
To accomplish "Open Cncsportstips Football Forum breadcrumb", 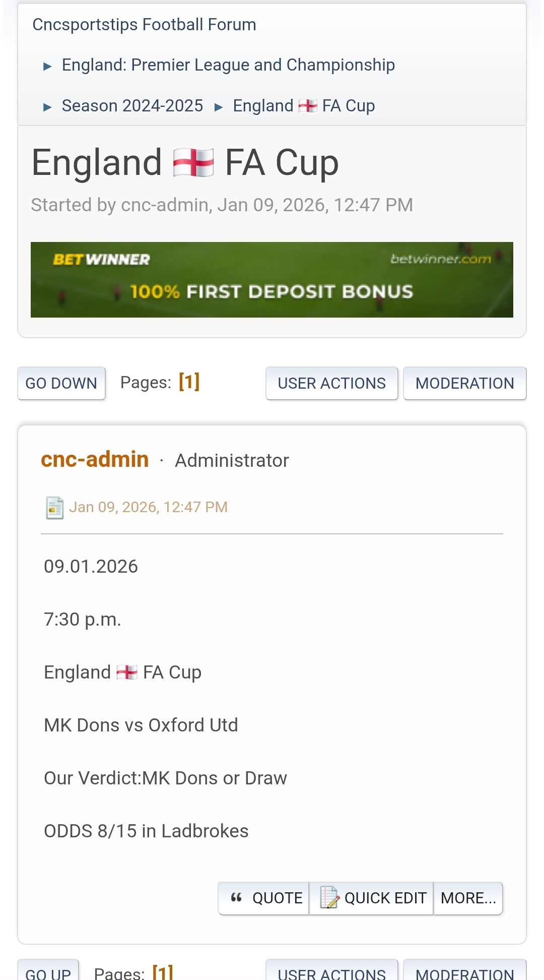I will coord(144,25).
